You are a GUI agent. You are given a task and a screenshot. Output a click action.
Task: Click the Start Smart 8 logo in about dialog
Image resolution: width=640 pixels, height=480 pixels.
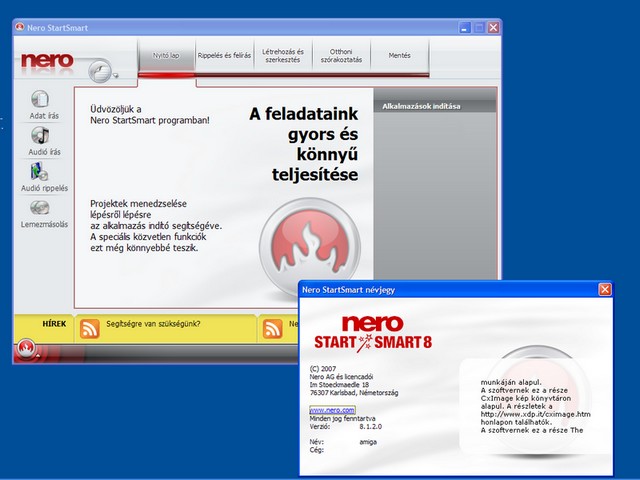click(x=373, y=333)
